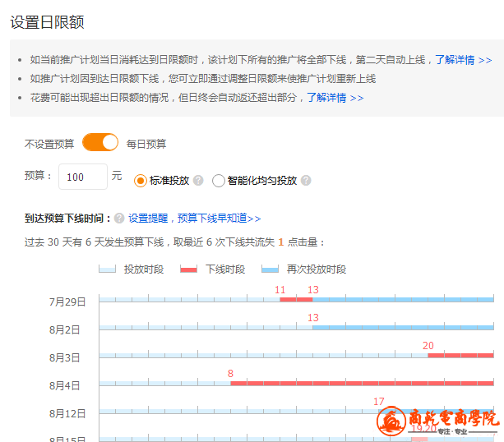
Task: Open the 预算下线早知道 link
Action: pos(219,219)
